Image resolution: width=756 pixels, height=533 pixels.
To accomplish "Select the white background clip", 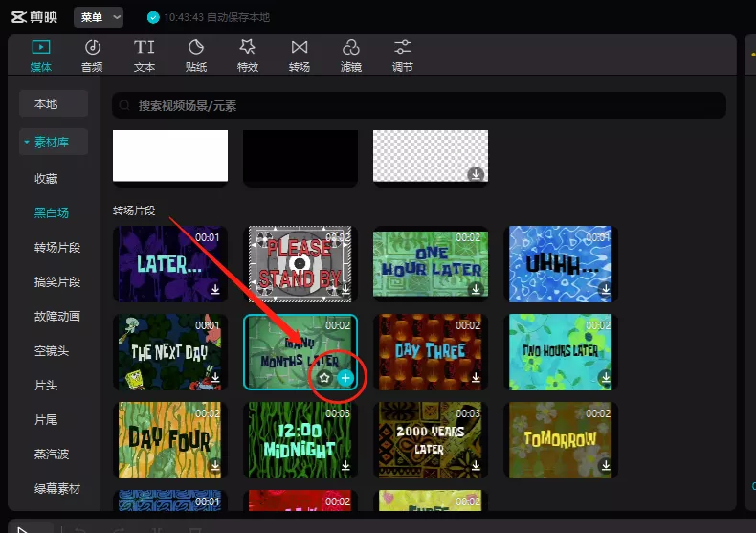I will point(170,156).
